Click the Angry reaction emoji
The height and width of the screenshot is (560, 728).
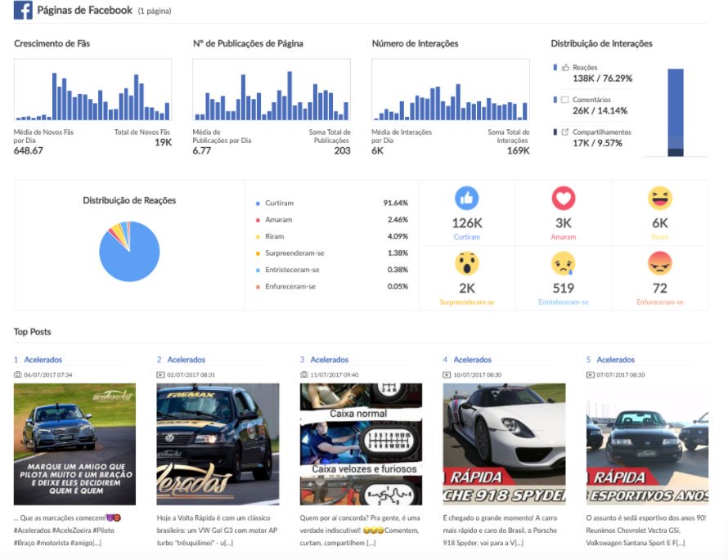point(660,263)
